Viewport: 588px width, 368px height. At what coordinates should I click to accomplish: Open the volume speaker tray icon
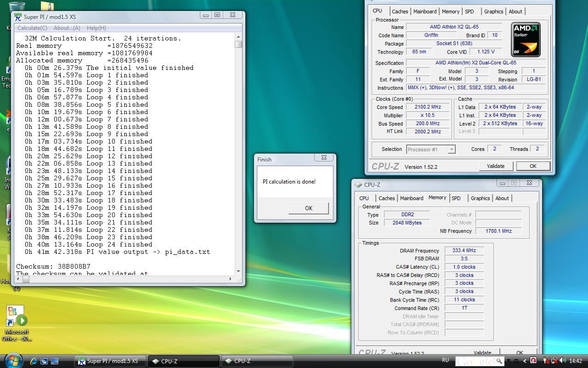pyautogui.click(x=563, y=360)
